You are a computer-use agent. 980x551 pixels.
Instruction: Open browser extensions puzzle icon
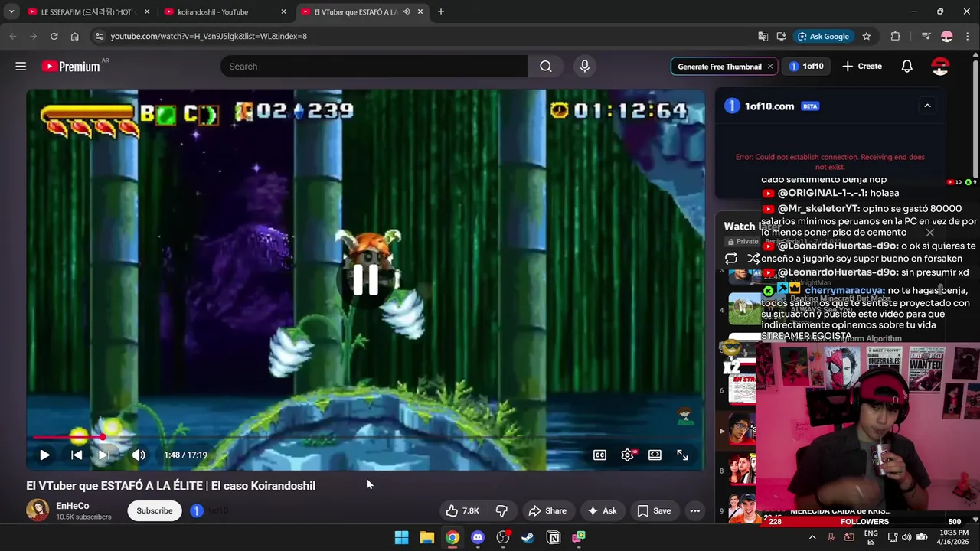pyautogui.click(x=895, y=36)
